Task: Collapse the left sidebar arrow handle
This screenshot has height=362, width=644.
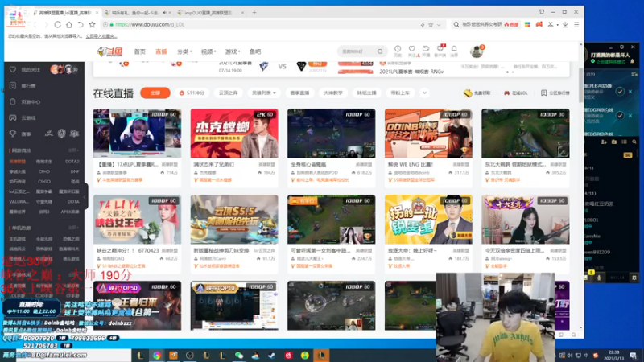Action: click(x=85, y=197)
